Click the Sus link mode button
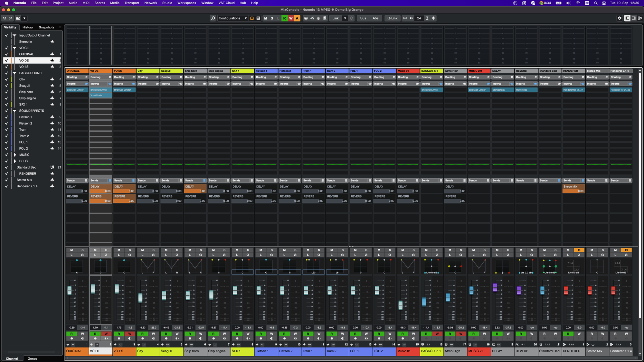The image size is (644, 362). [363, 18]
